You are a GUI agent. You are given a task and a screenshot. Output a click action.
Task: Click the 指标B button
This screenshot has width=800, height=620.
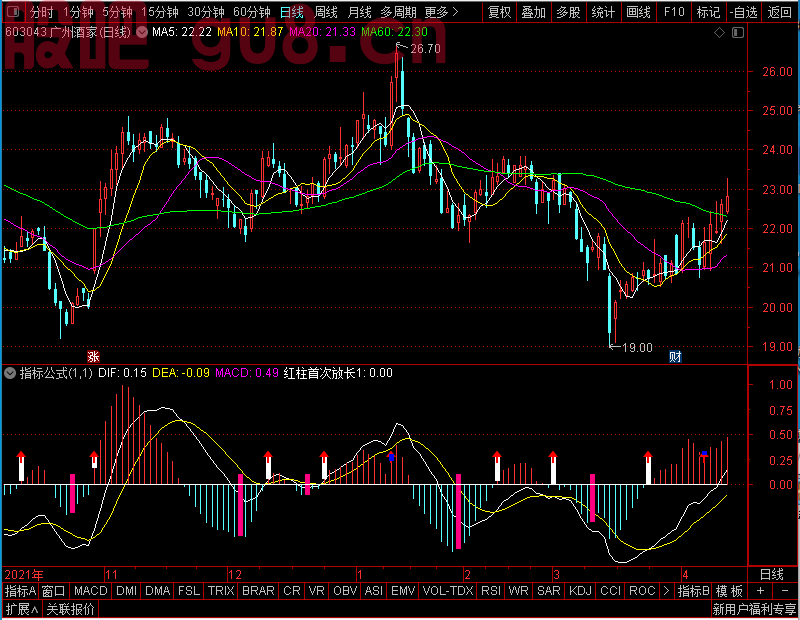click(693, 591)
